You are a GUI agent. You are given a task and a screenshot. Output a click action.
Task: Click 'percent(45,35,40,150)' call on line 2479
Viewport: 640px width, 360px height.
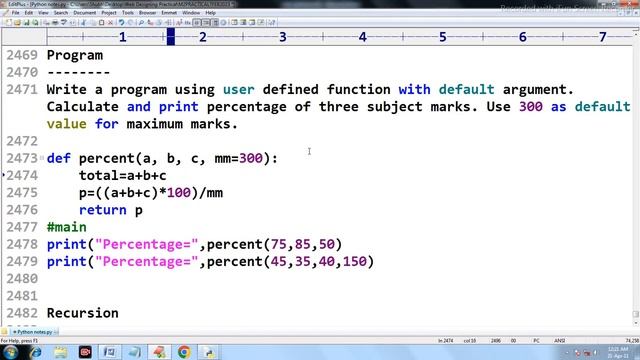click(x=290, y=261)
